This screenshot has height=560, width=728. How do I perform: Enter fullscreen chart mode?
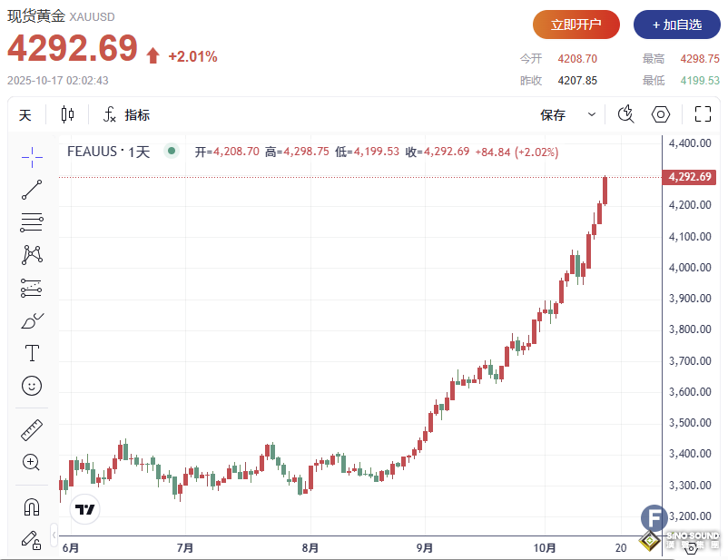tap(703, 114)
